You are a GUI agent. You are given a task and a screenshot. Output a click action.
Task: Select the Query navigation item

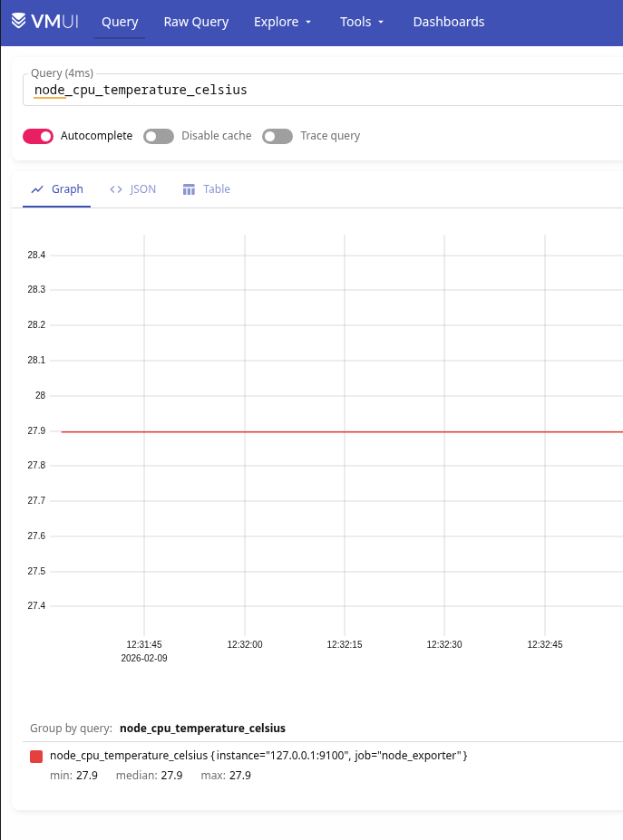pos(120,22)
